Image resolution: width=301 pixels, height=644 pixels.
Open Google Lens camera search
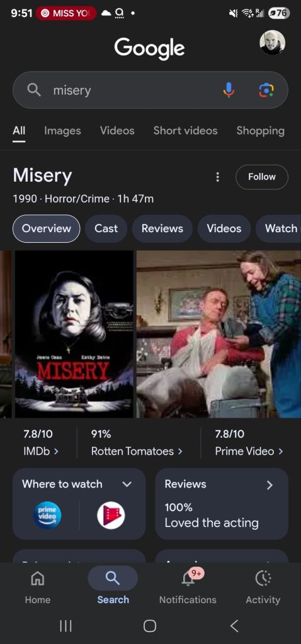[x=266, y=90]
